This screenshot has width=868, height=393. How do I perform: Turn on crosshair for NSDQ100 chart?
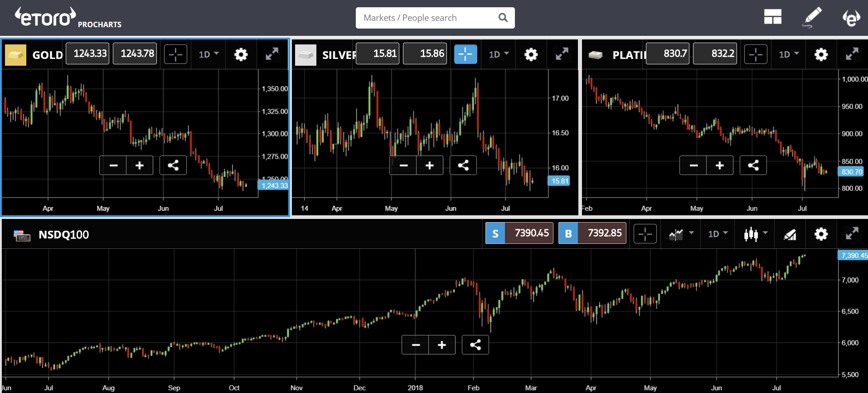(645, 234)
